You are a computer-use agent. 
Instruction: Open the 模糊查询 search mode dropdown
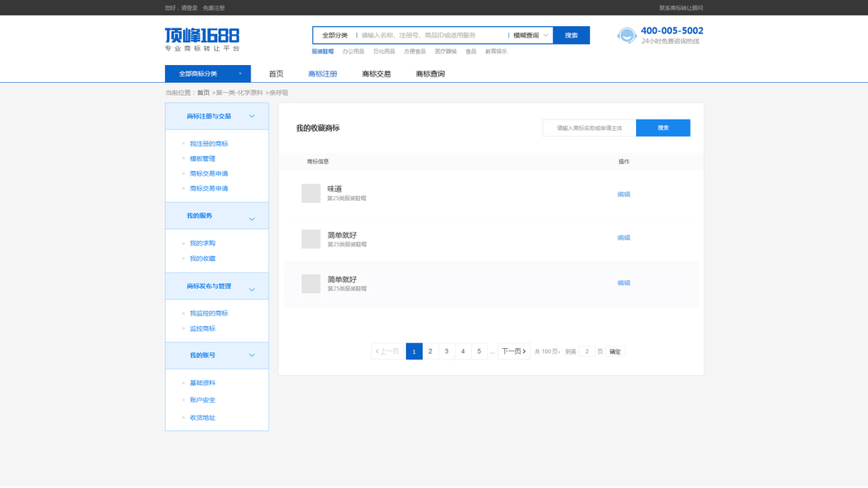tap(530, 36)
